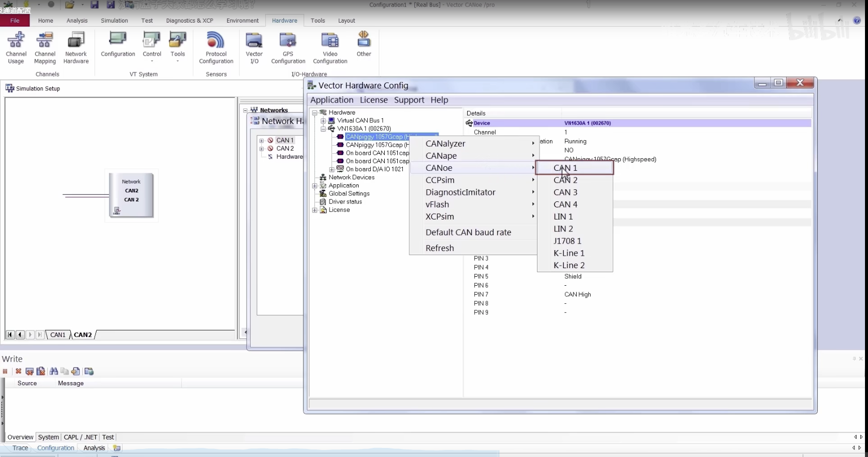
Task: Open the File ribbon tab
Action: (x=15, y=21)
